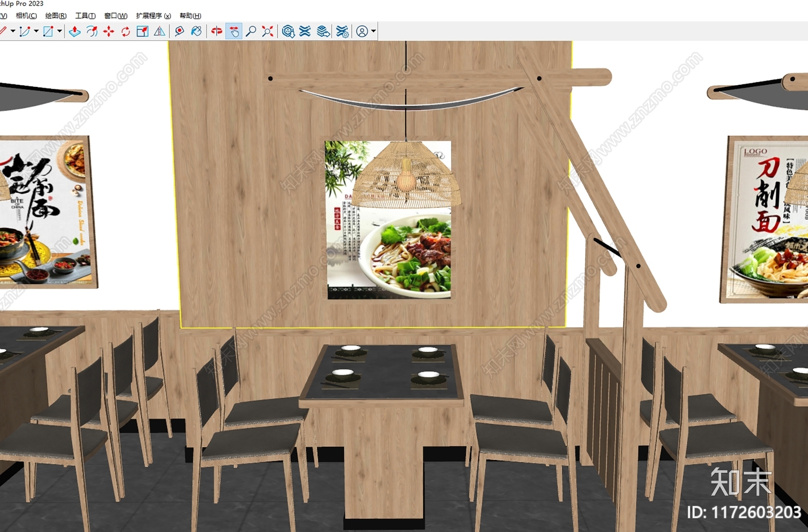Image resolution: width=808 pixels, height=532 pixels.
Task: Open the 相机(C) camera menu
Action: [26, 16]
